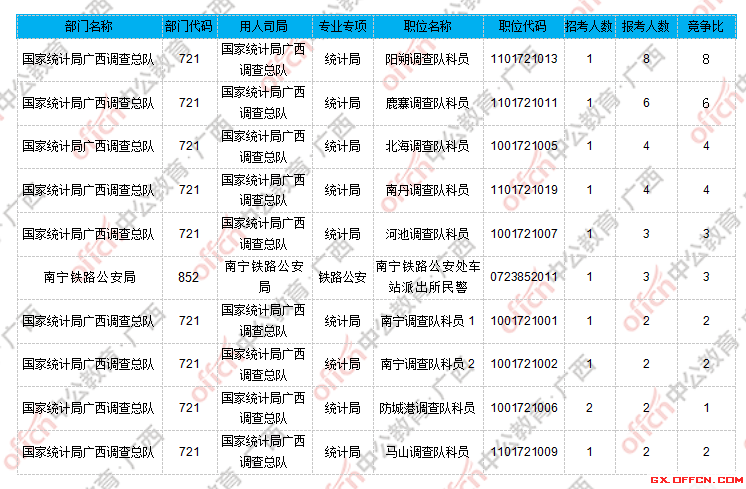Click the 职位名称 column header

point(427,25)
